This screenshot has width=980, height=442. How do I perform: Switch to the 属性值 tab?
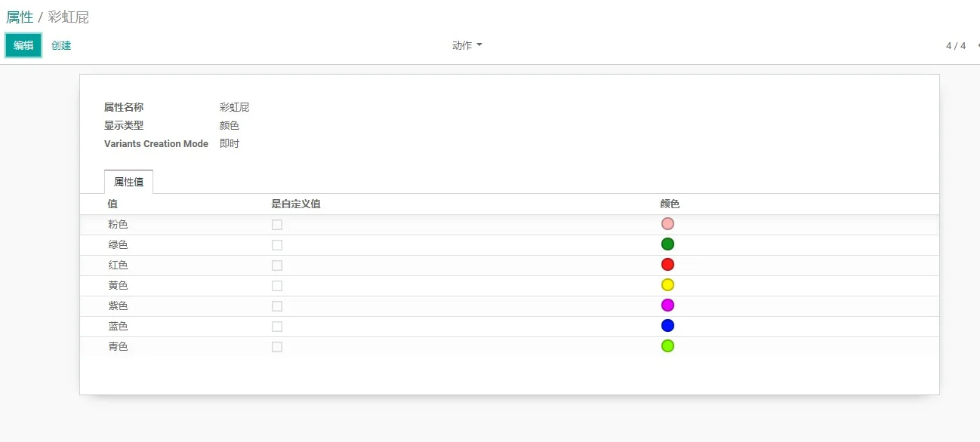(x=128, y=181)
